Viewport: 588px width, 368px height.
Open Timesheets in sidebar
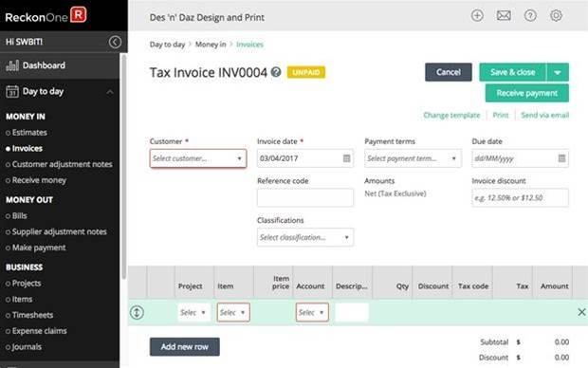click(32, 315)
